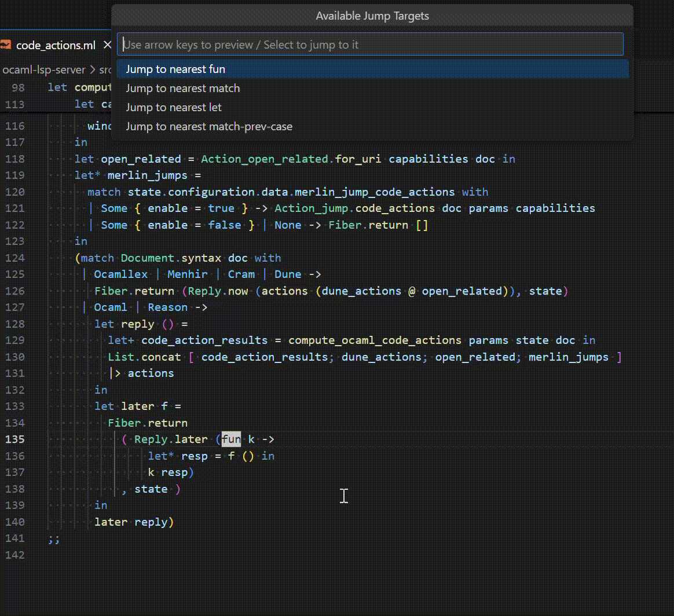Click Action_open_related module name on line 118
The width and height of the screenshot is (674, 616).
(x=266, y=159)
